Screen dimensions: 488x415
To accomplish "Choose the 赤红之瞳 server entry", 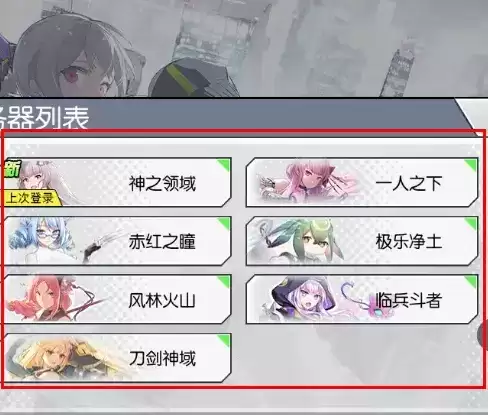I will click(x=117, y=241).
